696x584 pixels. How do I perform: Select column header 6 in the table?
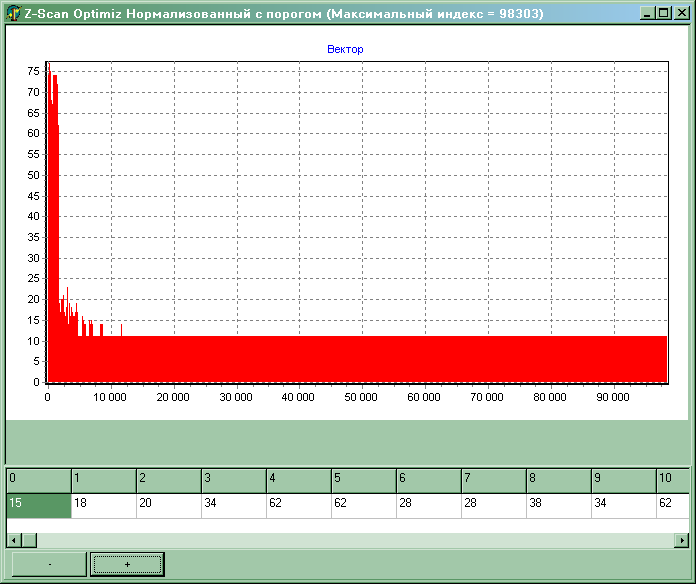(429, 481)
